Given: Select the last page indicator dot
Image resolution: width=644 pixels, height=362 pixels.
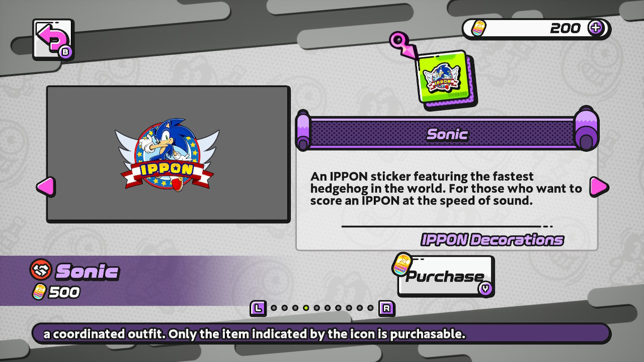Looking at the screenshot, I should (x=371, y=308).
